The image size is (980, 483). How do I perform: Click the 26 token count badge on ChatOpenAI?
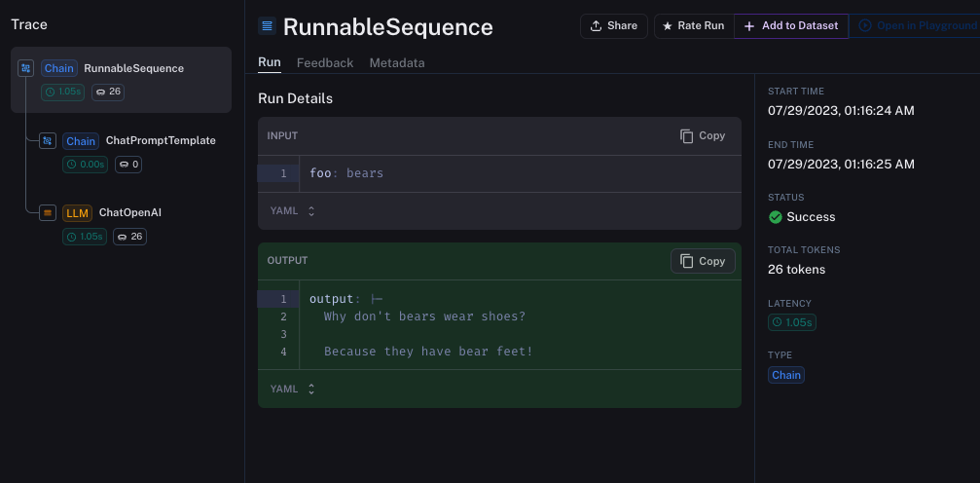coord(129,237)
